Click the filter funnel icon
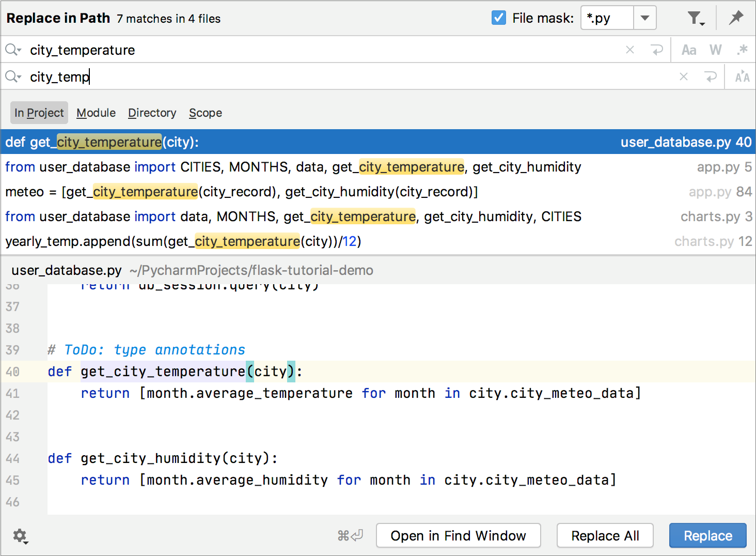The width and height of the screenshot is (756, 556). [x=695, y=19]
